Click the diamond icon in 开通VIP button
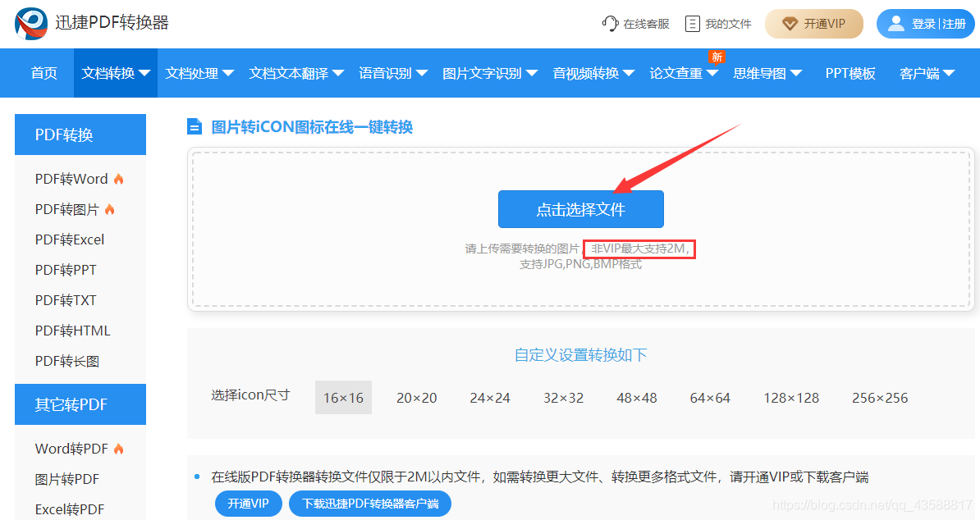Image resolution: width=980 pixels, height=520 pixels. pos(790,24)
